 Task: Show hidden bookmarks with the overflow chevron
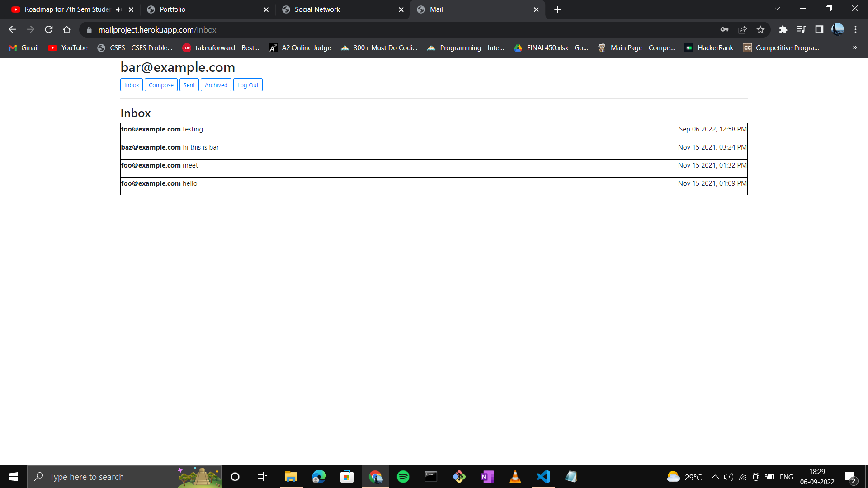tap(855, 47)
